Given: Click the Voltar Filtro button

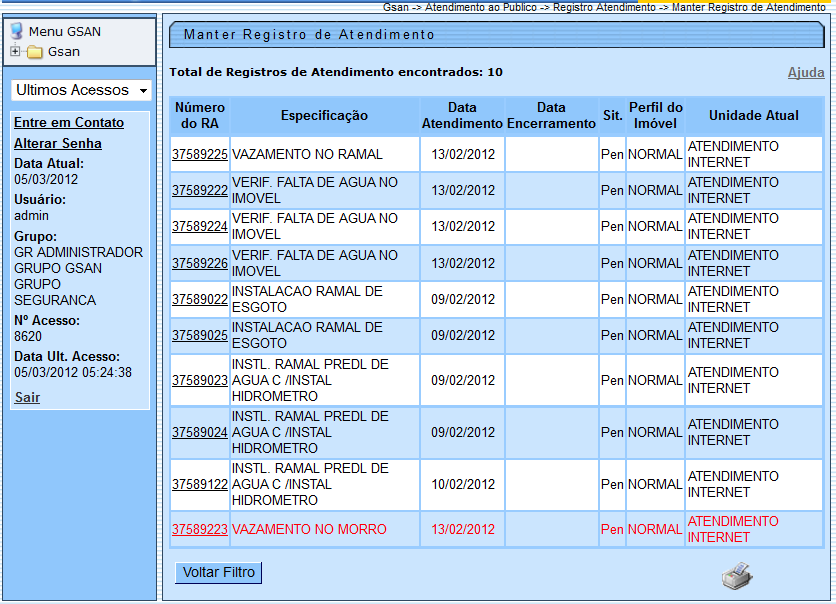Looking at the screenshot, I should [219, 573].
